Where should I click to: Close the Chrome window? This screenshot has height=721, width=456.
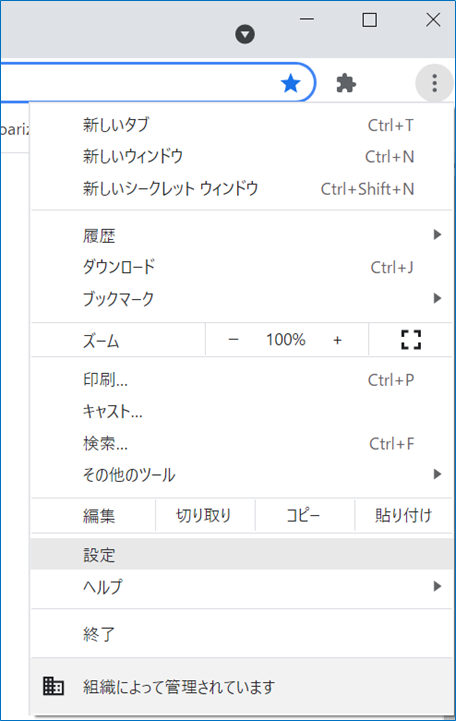[x=433, y=20]
